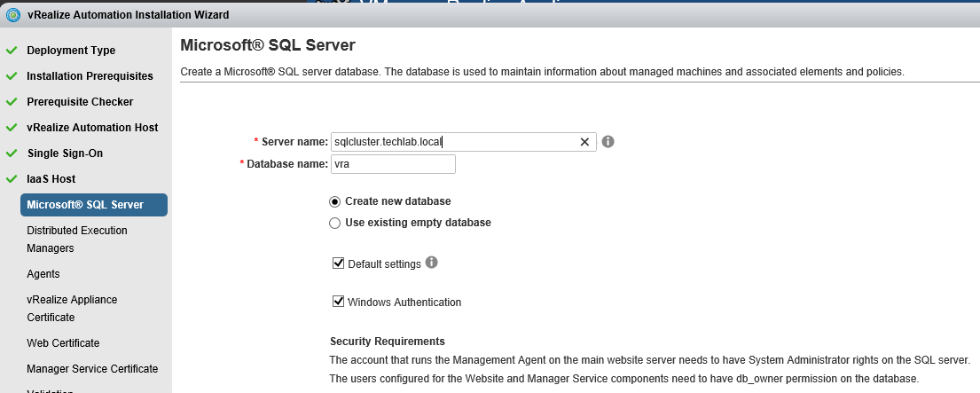Select the Microsoft SQL Server step
Image resolution: width=980 pixels, height=393 pixels.
[94, 205]
